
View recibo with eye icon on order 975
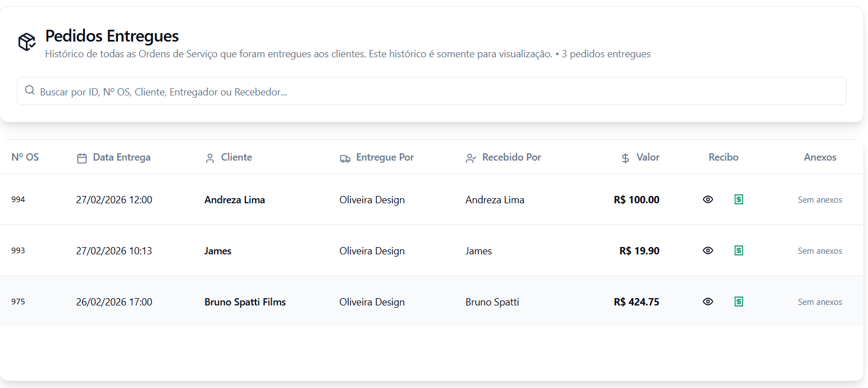coord(707,302)
